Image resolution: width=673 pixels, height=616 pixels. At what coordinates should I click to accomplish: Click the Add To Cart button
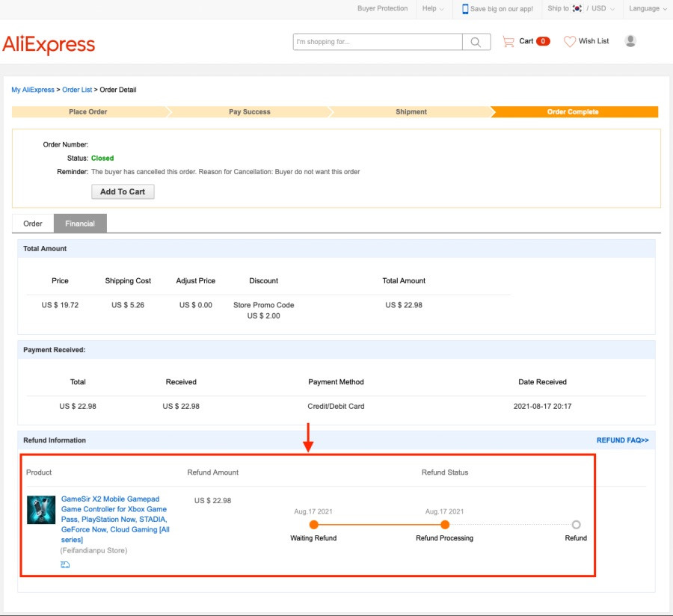[123, 191]
